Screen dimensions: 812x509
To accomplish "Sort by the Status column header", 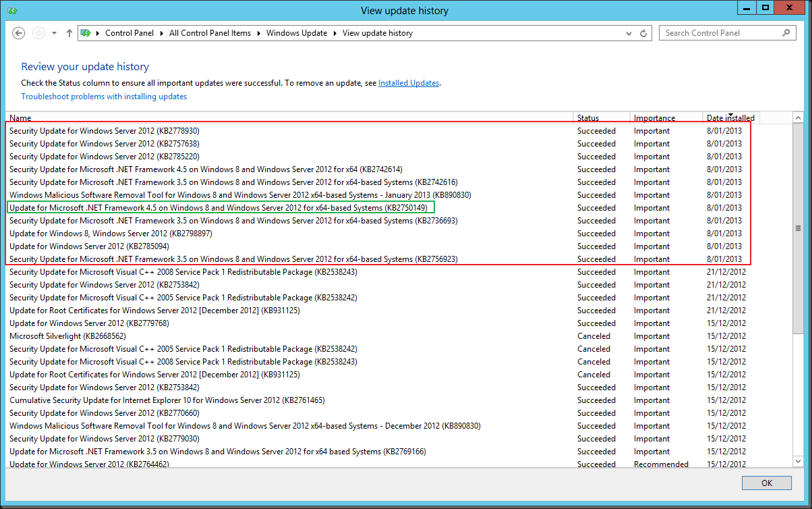I will [x=602, y=117].
